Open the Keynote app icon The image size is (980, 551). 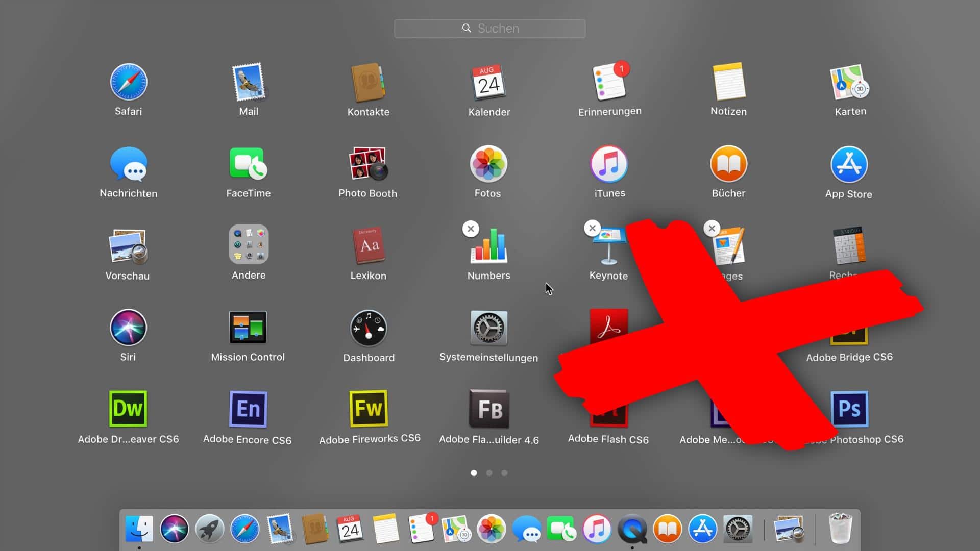click(x=609, y=246)
